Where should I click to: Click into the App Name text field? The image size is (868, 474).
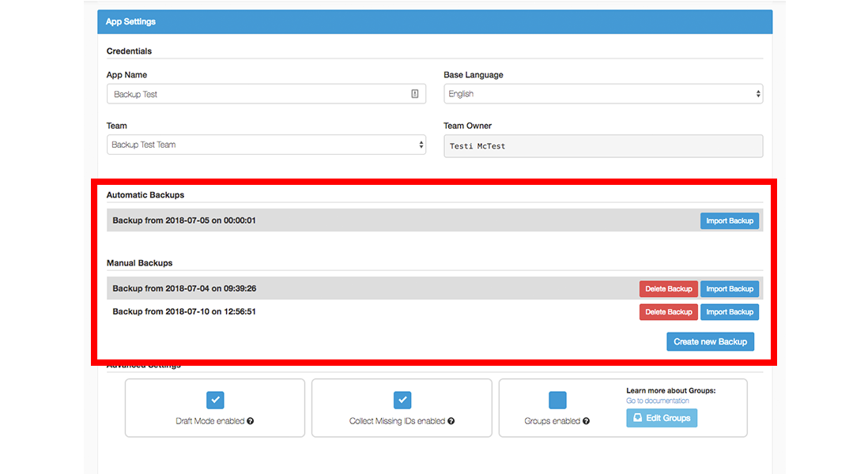[x=257, y=94]
